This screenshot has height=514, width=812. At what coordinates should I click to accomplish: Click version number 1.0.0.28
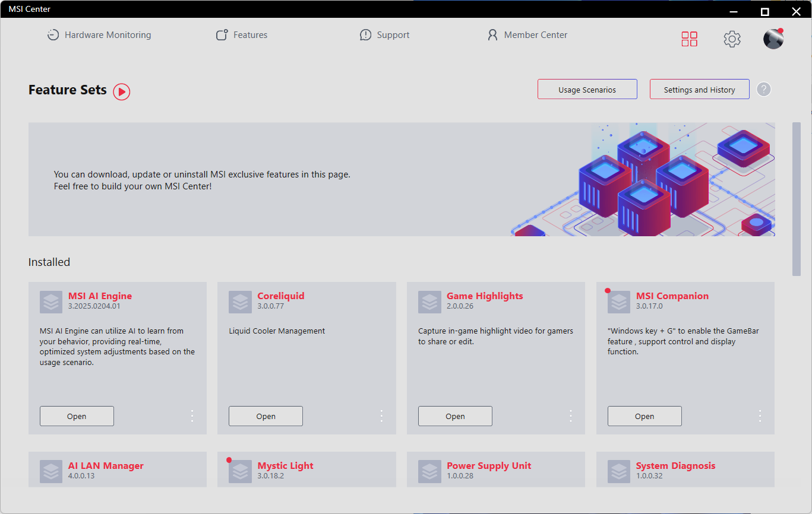point(460,476)
